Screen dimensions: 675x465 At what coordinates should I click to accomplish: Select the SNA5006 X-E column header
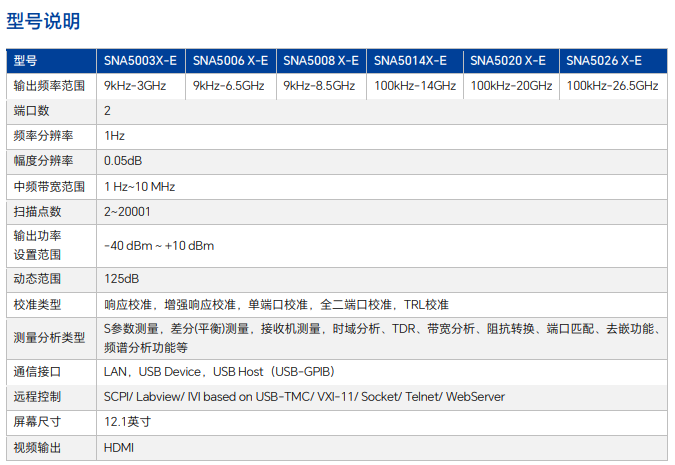[x=230, y=60]
